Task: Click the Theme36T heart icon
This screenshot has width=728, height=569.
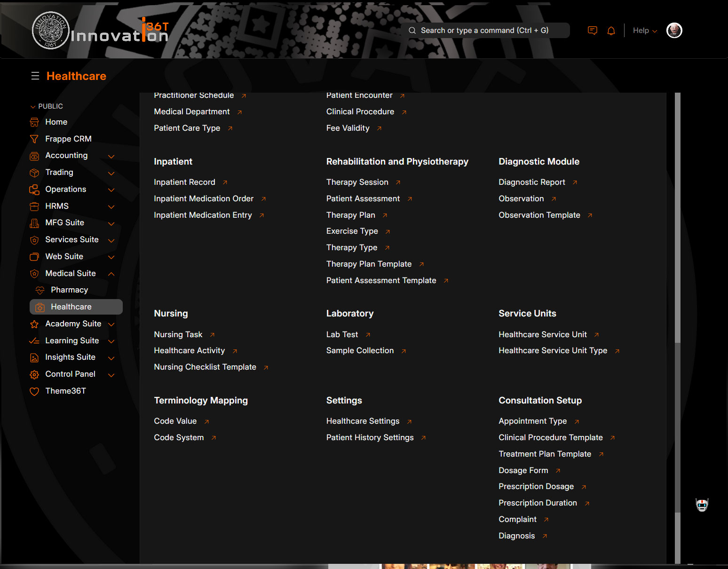Action: [x=34, y=391]
